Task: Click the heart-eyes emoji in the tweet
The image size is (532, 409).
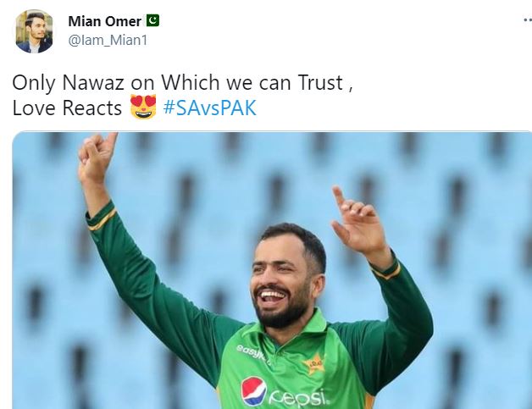Action: [x=143, y=107]
